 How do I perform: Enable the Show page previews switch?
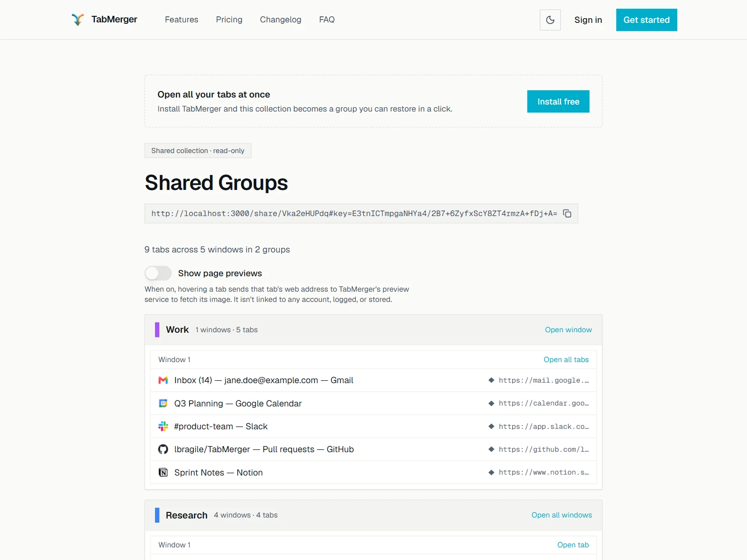pos(158,273)
